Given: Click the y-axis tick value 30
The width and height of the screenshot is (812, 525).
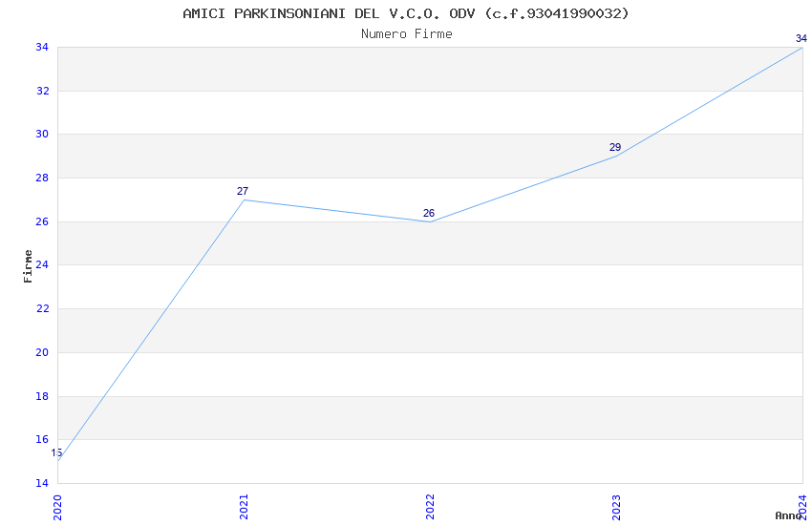Looking at the screenshot, I should click(42, 134).
